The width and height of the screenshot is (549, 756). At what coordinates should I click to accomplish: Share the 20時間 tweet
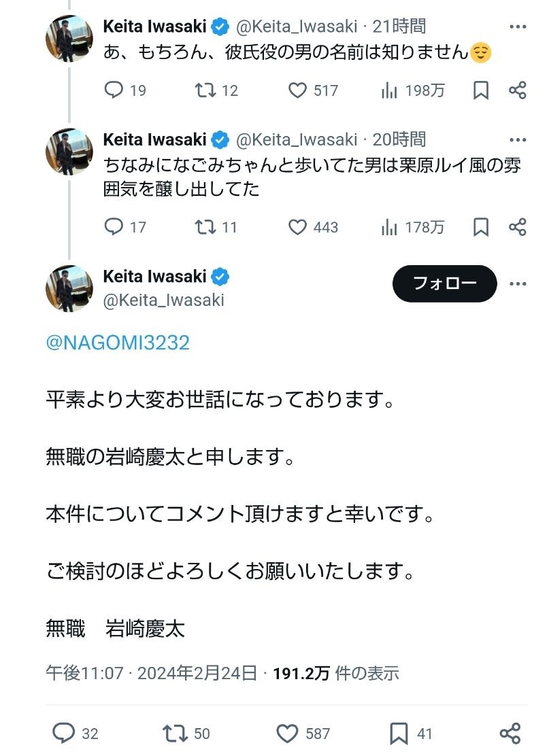(x=518, y=226)
